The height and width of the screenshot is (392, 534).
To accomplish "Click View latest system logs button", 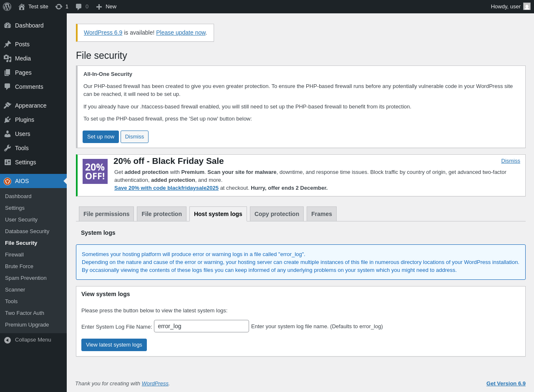I will pos(114,345).
